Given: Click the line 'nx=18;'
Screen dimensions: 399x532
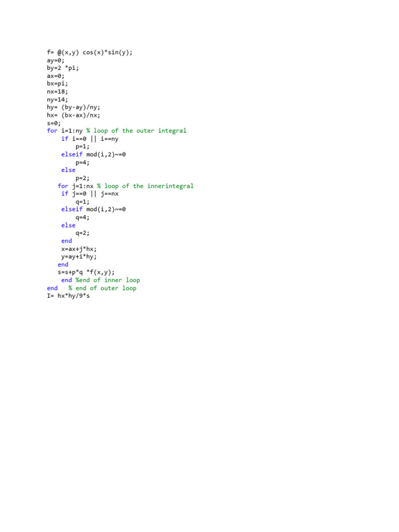Looking at the screenshot, I should tap(57, 91).
